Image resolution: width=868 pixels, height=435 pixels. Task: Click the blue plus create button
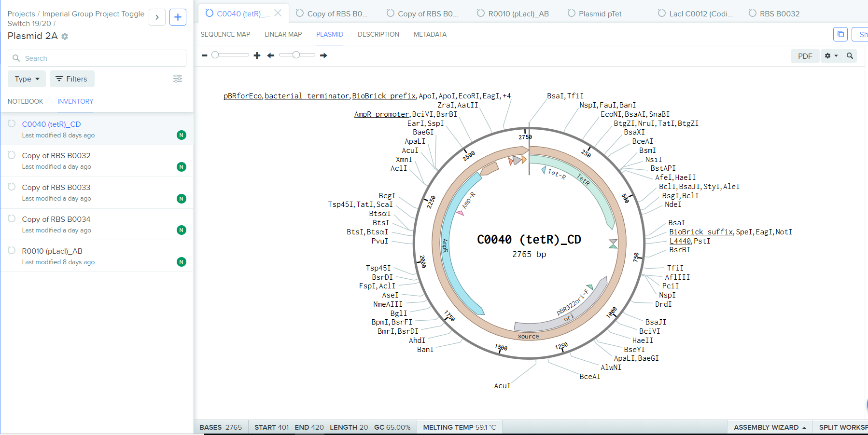(x=178, y=17)
